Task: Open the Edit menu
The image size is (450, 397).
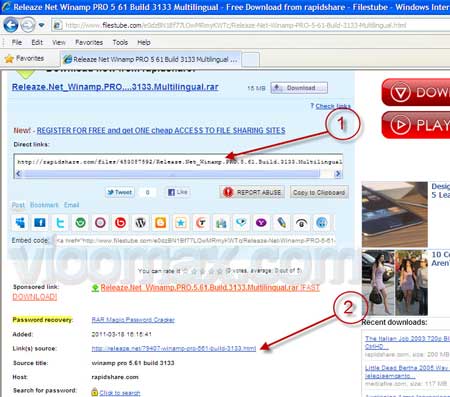Action: (37, 43)
